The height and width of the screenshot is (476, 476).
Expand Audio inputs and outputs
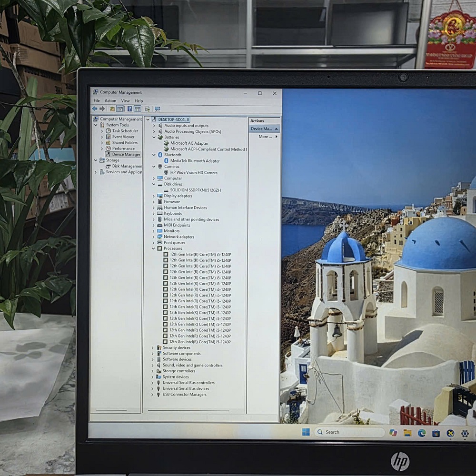point(154,126)
